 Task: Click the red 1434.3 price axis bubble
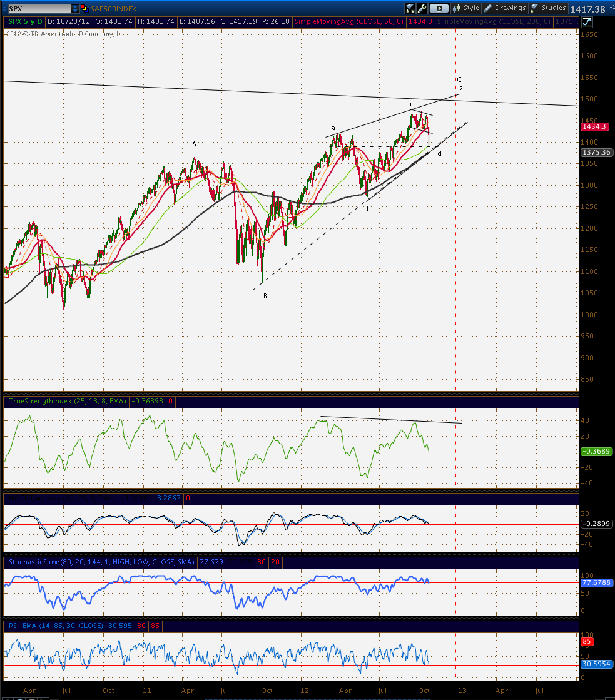(x=594, y=127)
